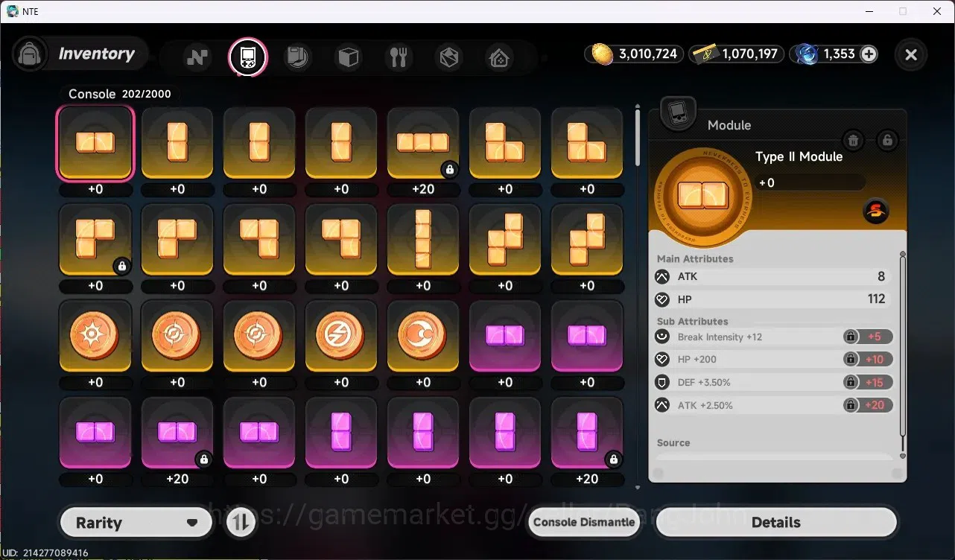Select the locked purple horizontal +20 module

177,433
